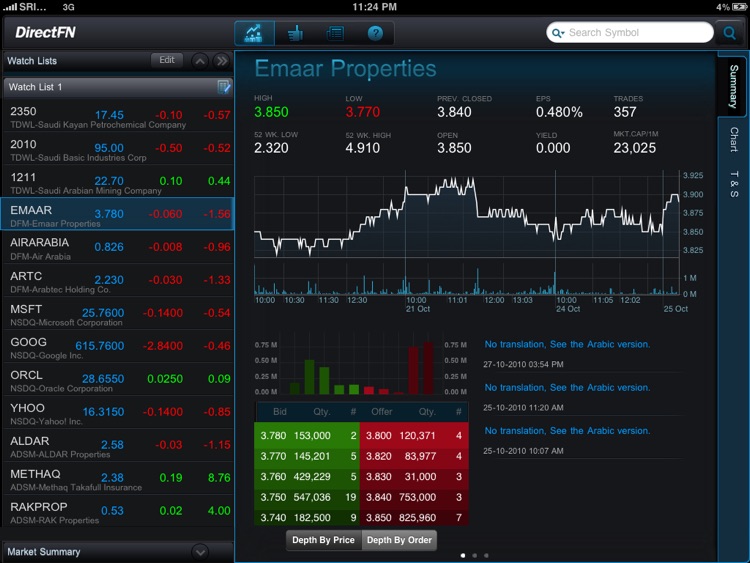Click the bid quantity 547,036 cell
Image resolution: width=750 pixels, height=563 pixels.
point(312,497)
